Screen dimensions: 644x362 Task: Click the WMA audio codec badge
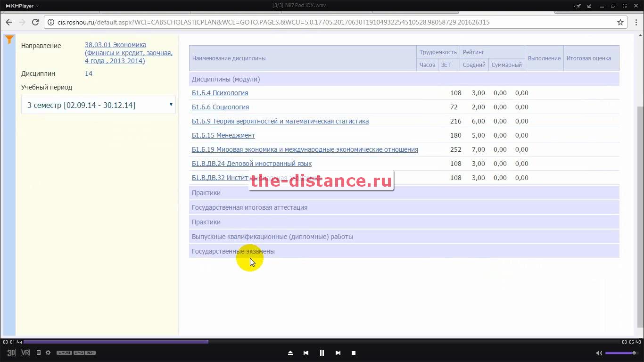click(79, 353)
